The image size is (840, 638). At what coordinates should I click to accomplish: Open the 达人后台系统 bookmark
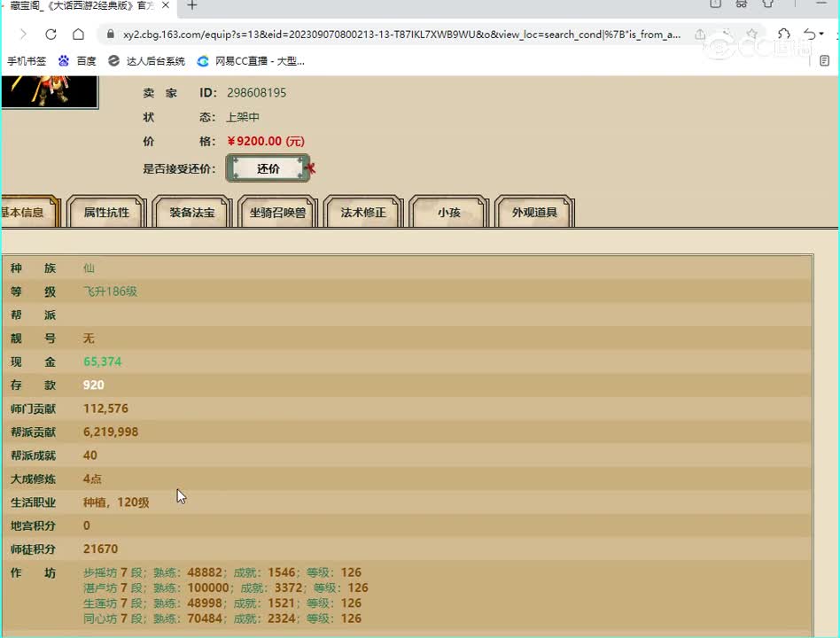pyautogui.click(x=147, y=61)
